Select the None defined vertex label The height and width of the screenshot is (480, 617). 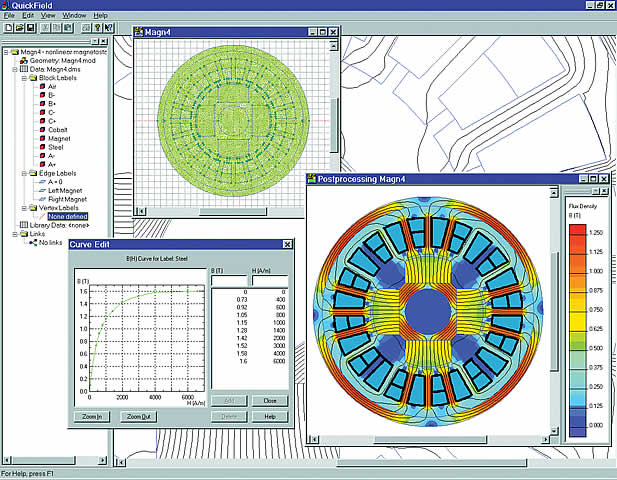(x=68, y=216)
